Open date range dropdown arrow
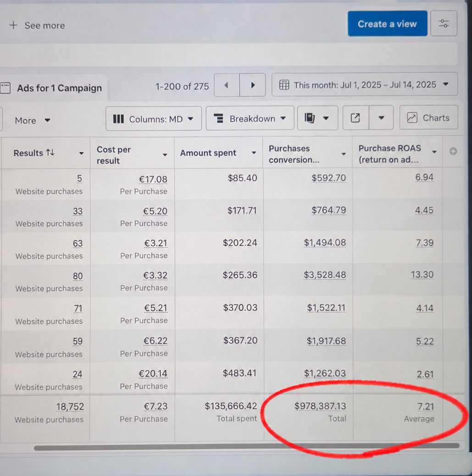The height and width of the screenshot is (476, 472). coord(445,84)
